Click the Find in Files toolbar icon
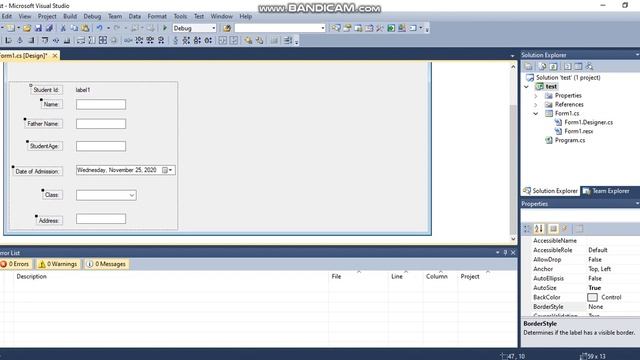The image size is (640, 360). click(227, 28)
